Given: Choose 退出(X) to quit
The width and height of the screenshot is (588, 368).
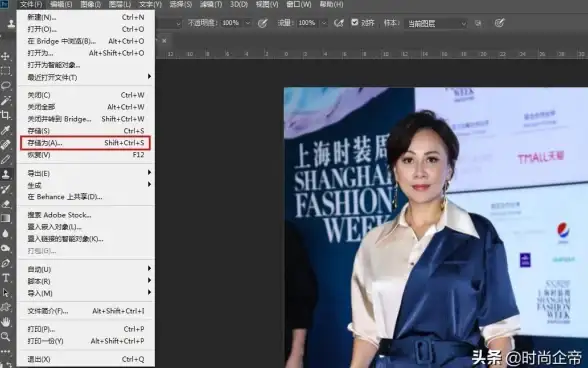Looking at the screenshot, I should tap(86, 359).
